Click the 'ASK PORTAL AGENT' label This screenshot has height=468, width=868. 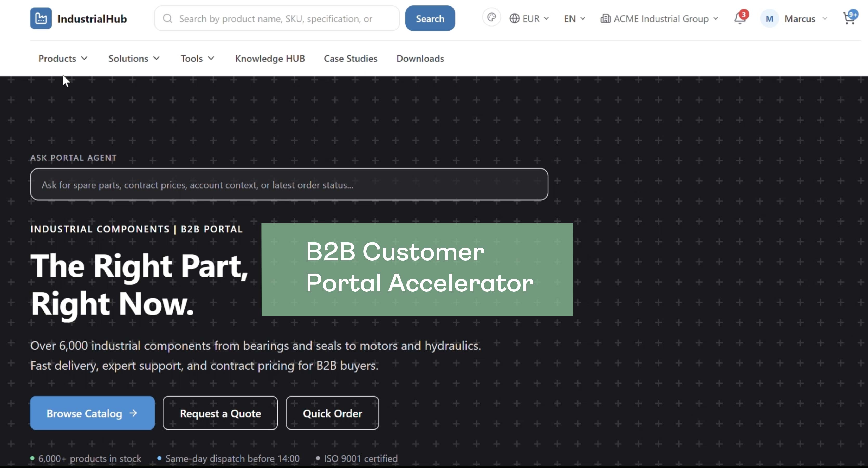tap(73, 158)
